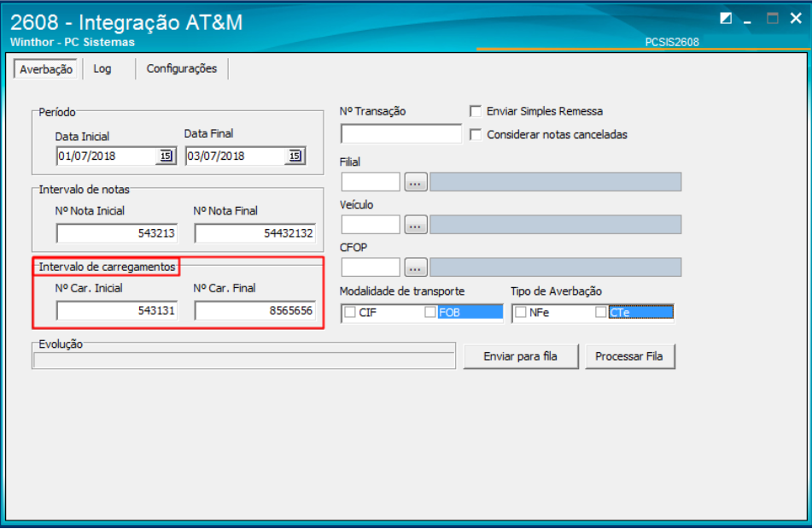
Task: Check the FOB transport mode
Action: click(x=430, y=313)
